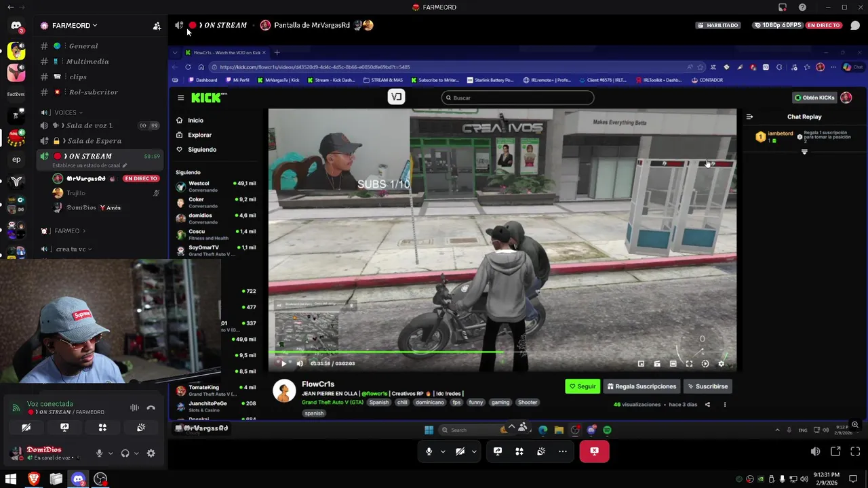Open activities icon in bottom call controls
The height and width of the screenshot is (488, 868).
[519, 451]
